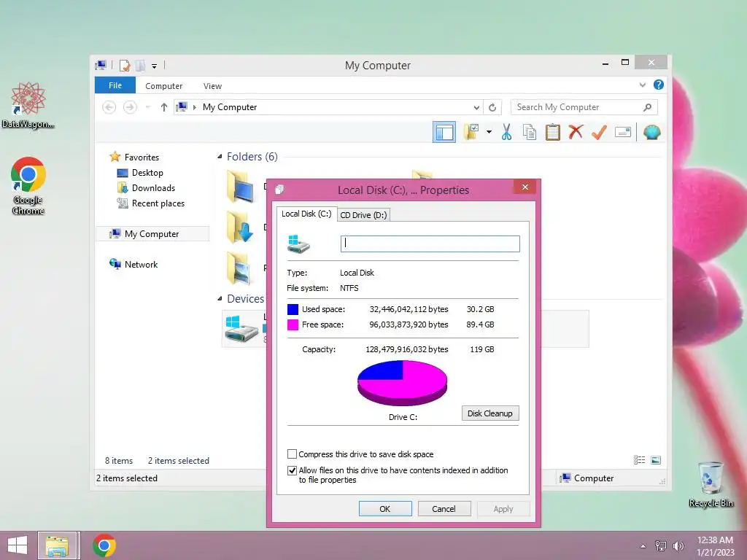Click the DataWagon desktop shortcut
The width and height of the screenshot is (747, 560).
click(x=28, y=105)
